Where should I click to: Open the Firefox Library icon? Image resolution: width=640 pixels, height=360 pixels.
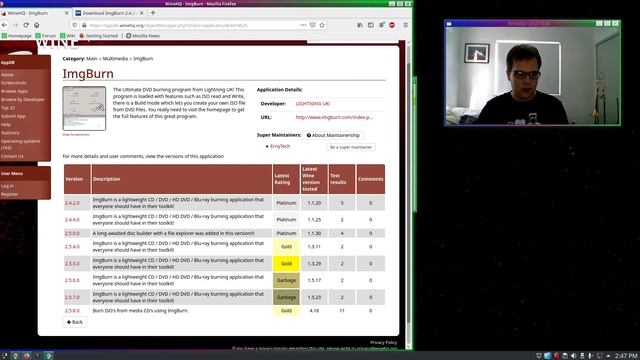pos(360,25)
